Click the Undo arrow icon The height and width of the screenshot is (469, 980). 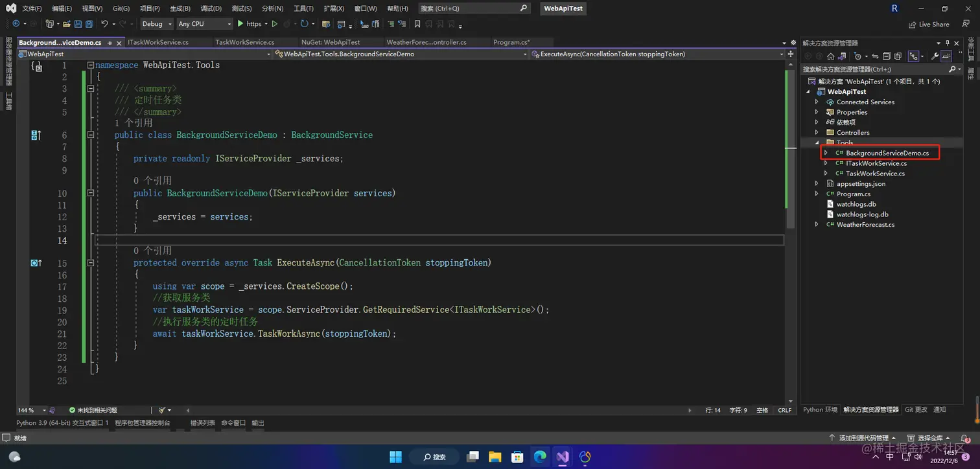click(104, 24)
